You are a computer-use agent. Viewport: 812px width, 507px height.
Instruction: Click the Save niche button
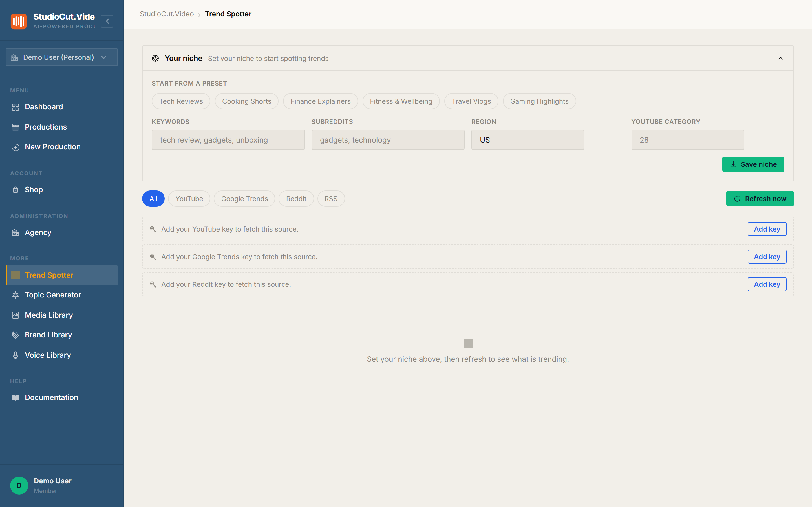click(753, 164)
